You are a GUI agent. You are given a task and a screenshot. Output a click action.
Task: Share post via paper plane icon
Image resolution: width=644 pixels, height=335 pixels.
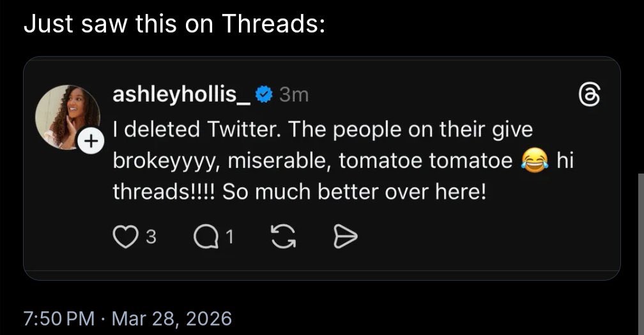click(345, 237)
